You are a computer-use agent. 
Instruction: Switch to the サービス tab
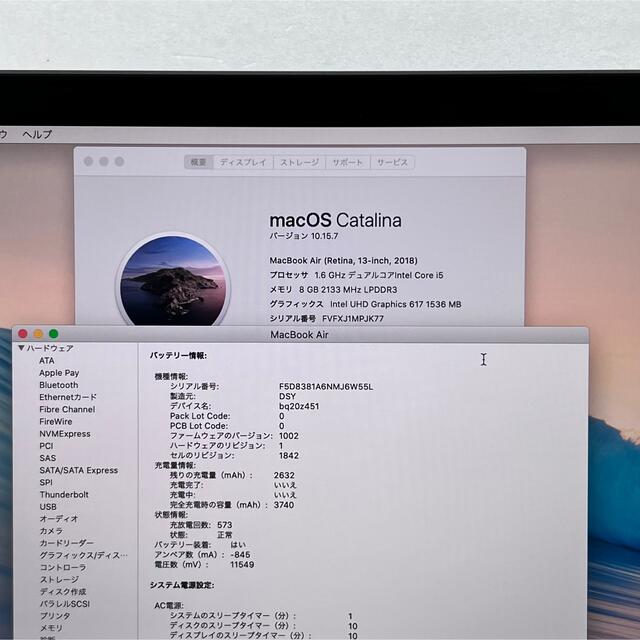click(x=392, y=162)
